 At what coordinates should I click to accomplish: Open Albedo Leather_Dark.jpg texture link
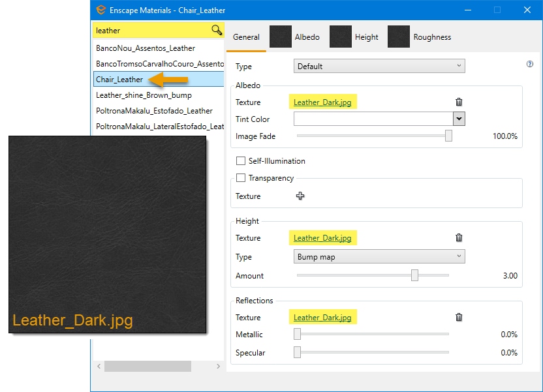(x=322, y=102)
